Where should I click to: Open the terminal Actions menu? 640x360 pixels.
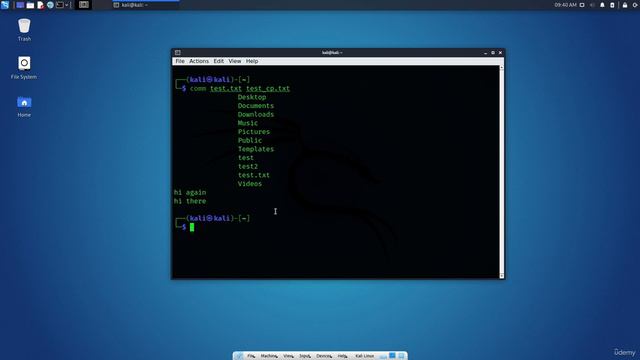pos(199,61)
